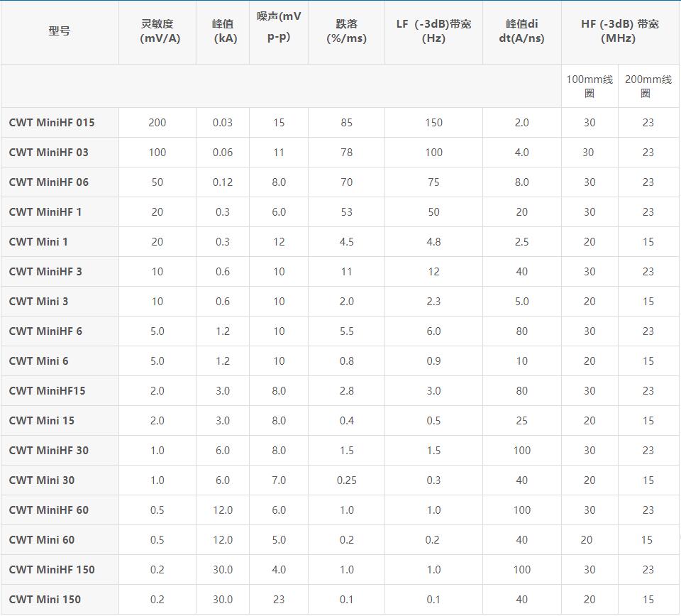Click the HF (-3dB) 带宽 header
Viewport: 681px width, 616px height.
click(x=620, y=31)
